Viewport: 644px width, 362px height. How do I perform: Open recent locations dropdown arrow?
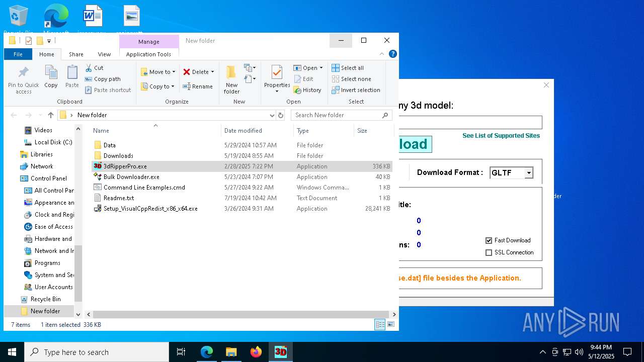[x=40, y=115]
